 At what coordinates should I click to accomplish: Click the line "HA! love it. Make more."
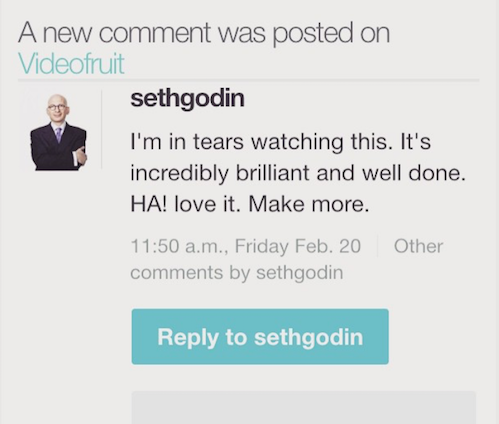(x=250, y=204)
